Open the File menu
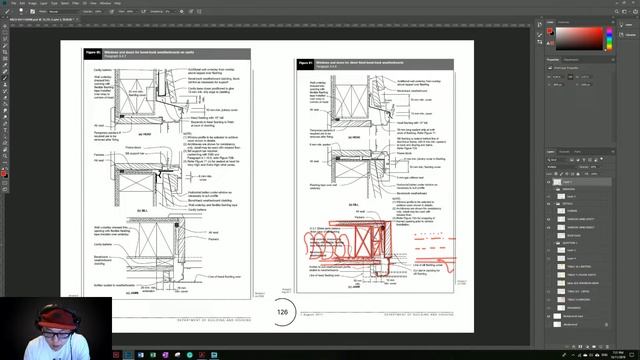Viewport: 640px width, 360px height. point(13,3)
